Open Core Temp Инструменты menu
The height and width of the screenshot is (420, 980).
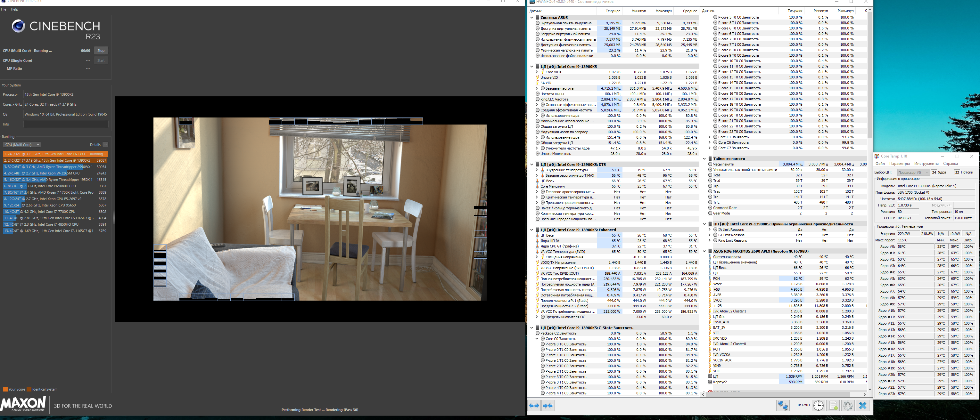926,164
